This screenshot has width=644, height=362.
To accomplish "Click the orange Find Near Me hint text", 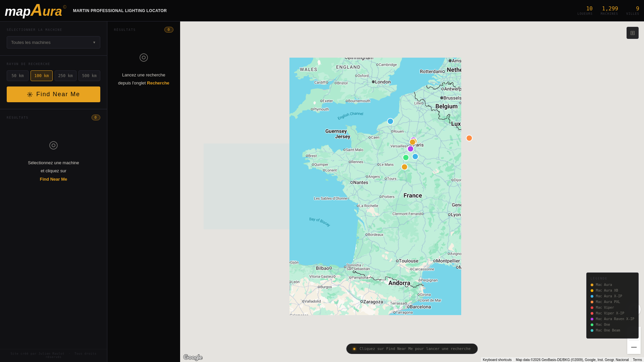I will tap(53, 179).
